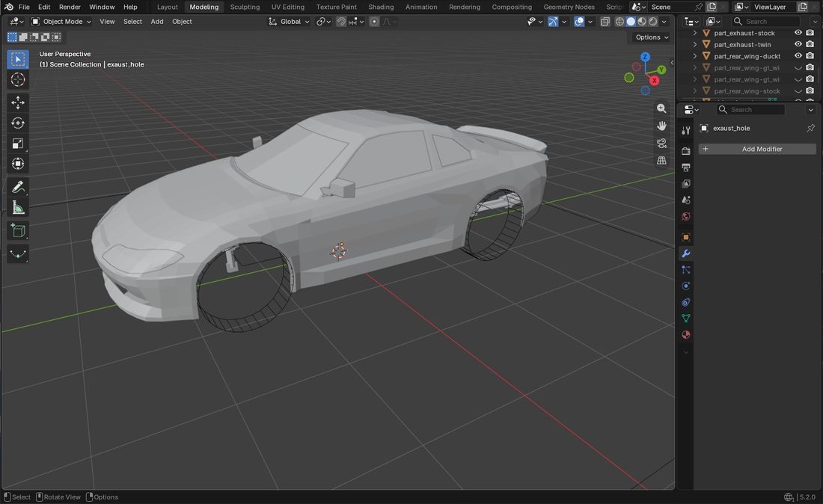Toggle proportional editing in the header
The height and width of the screenshot is (504, 823).
(374, 22)
